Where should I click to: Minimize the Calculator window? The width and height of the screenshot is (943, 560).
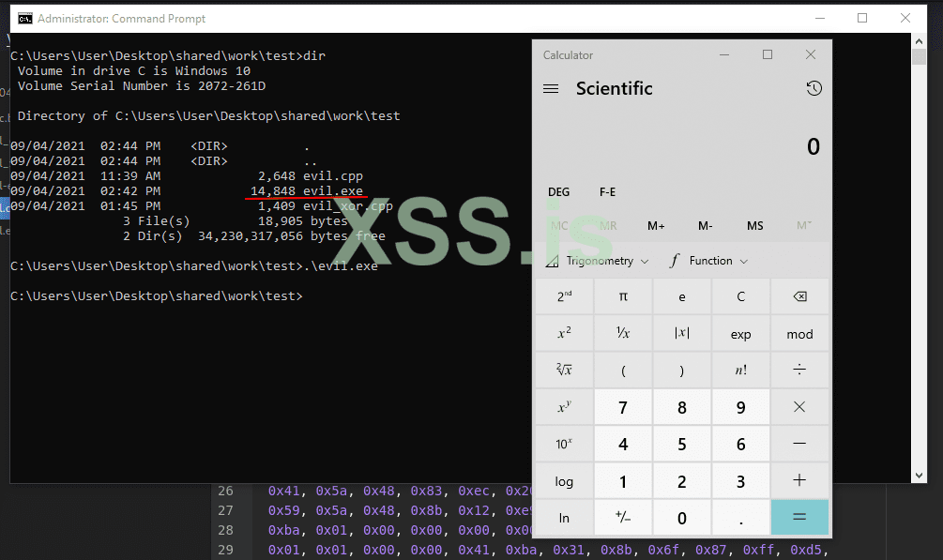724,54
